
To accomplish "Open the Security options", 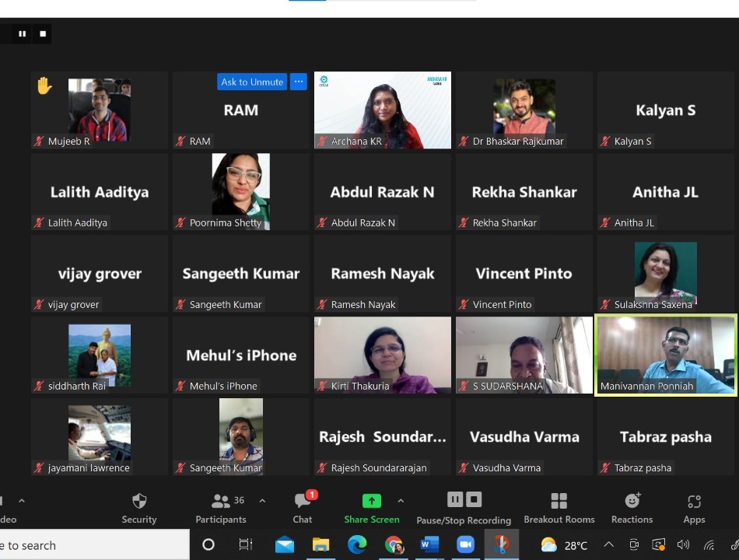I will (139, 509).
